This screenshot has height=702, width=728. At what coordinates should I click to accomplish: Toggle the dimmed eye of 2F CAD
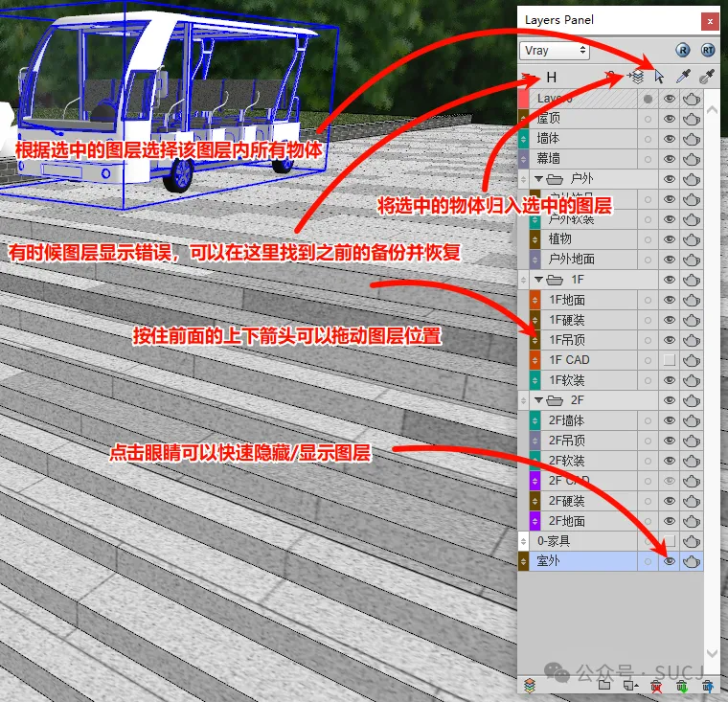(x=669, y=481)
